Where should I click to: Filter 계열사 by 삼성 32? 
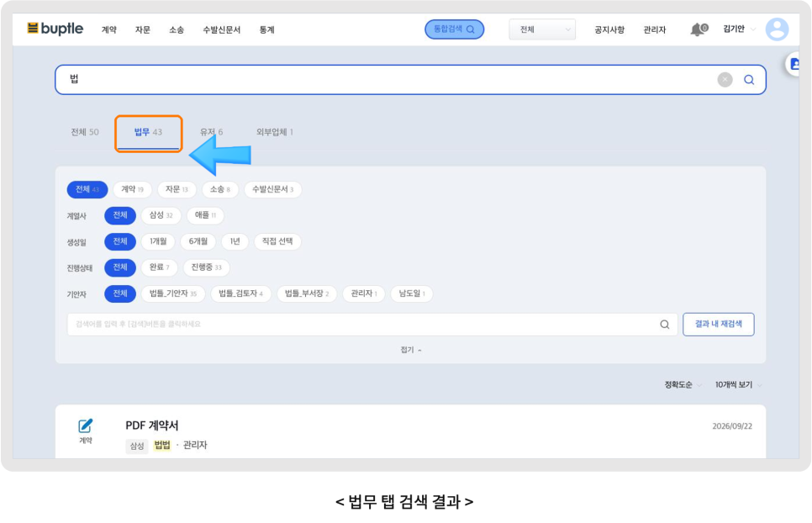point(161,215)
